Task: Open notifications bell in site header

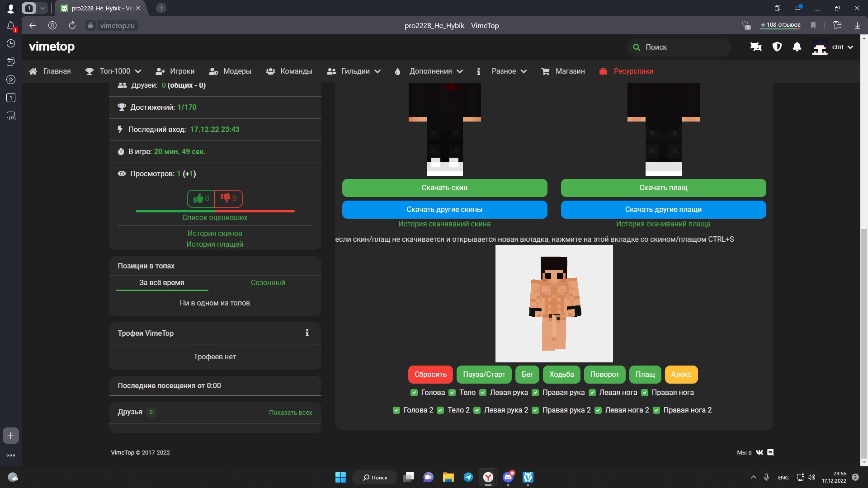Action: tap(797, 47)
